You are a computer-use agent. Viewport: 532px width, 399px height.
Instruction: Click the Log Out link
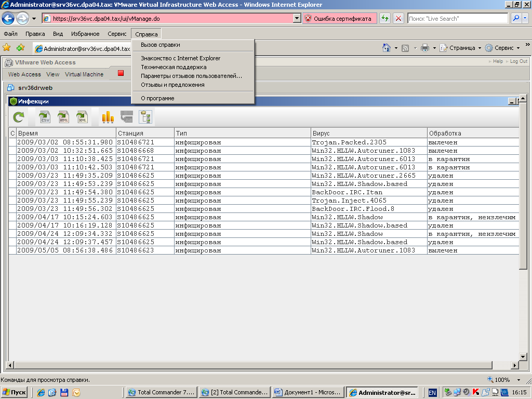[518, 61]
